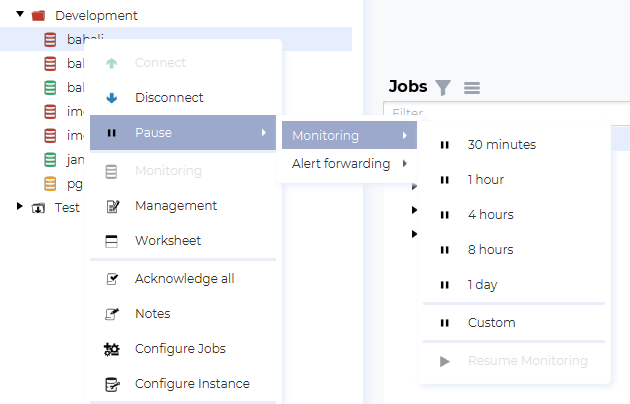The height and width of the screenshot is (404, 630).
Task: Open the Jobs hamburger menu icon
Action: pyautogui.click(x=472, y=88)
